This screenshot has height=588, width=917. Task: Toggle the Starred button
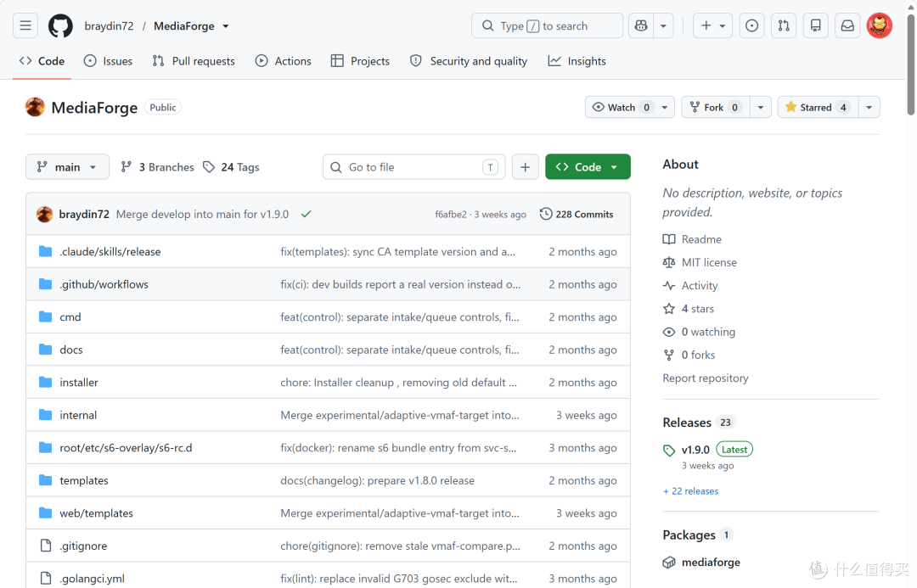(x=818, y=107)
